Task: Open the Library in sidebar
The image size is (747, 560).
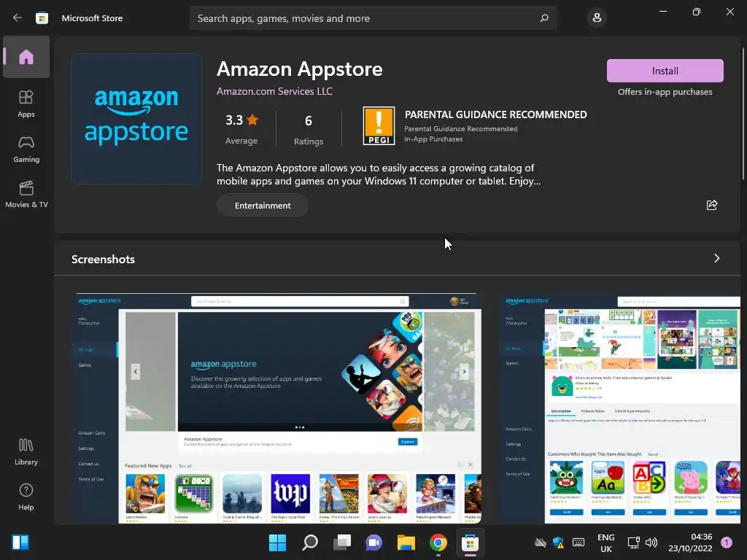Action: tap(26, 451)
